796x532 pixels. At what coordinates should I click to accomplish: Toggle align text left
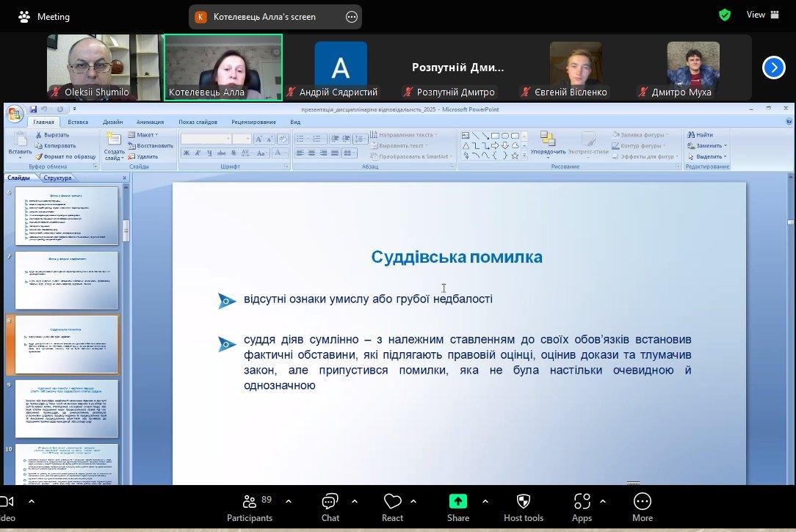pyautogui.click(x=300, y=153)
